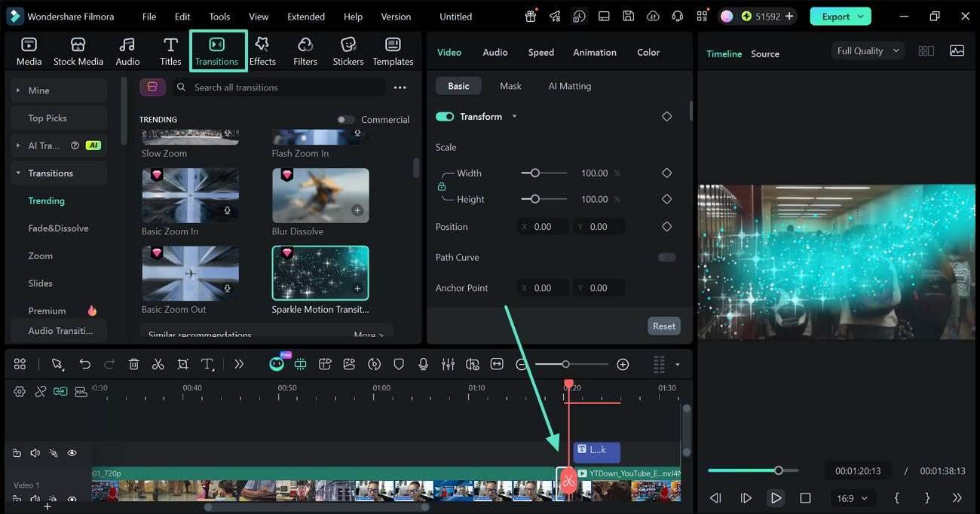Viewport: 980px width, 514px height.
Task: Toggle the auto ripple link icon
Action: click(x=60, y=391)
